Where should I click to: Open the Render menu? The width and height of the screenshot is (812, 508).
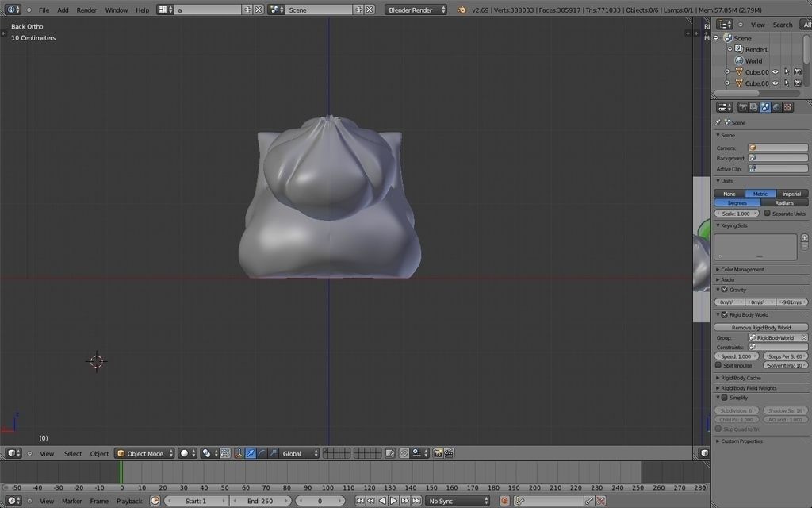[86, 10]
